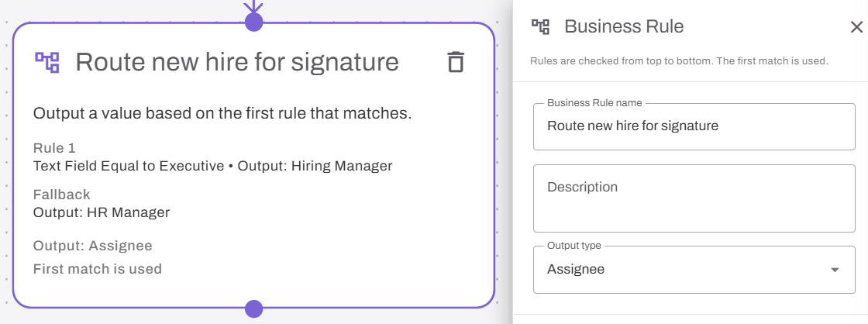Select the bottom connector dot on the node
The image size is (868, 324).
pyautogui.click(x=253, y=308)
